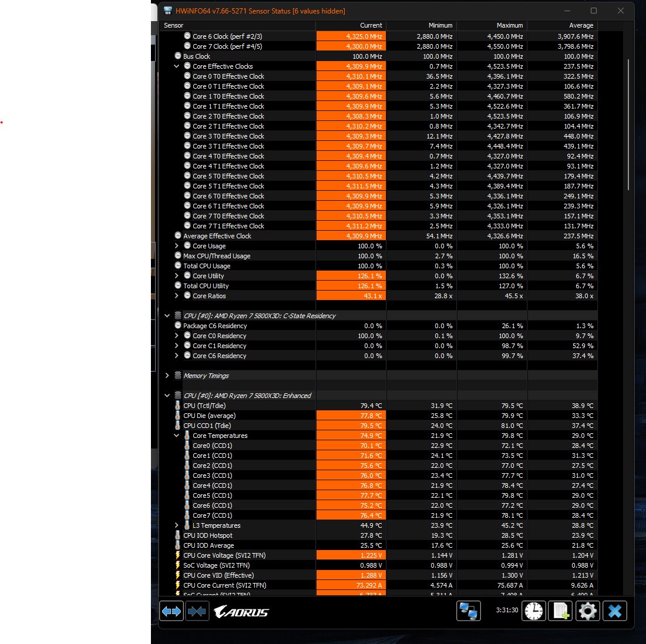Select the CPU CCD1 (Tdie) row
Image resolution: width=646 pixels, height=644 pixels.
[378, 426]
